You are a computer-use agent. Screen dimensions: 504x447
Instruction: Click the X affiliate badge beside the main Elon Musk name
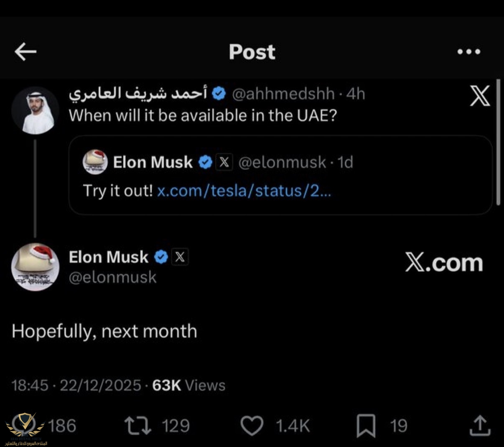[180, 257]
